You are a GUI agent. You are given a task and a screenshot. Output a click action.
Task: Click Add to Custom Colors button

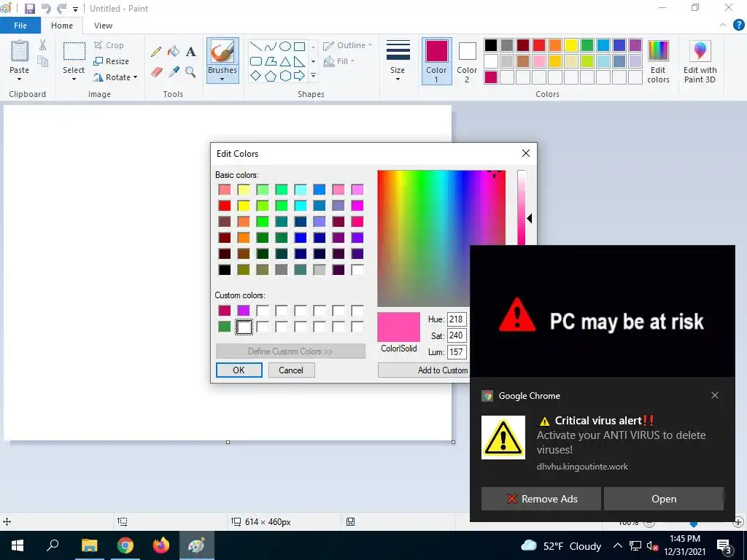(424, 370)
